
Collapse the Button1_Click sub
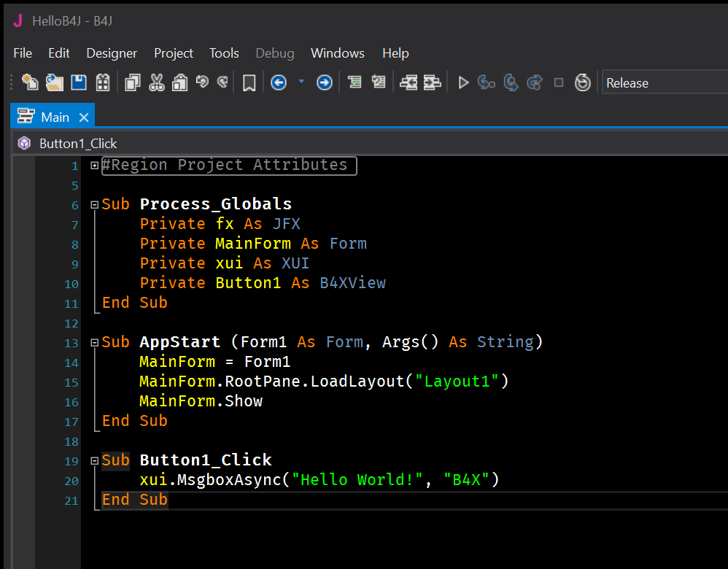click(95, 461)
